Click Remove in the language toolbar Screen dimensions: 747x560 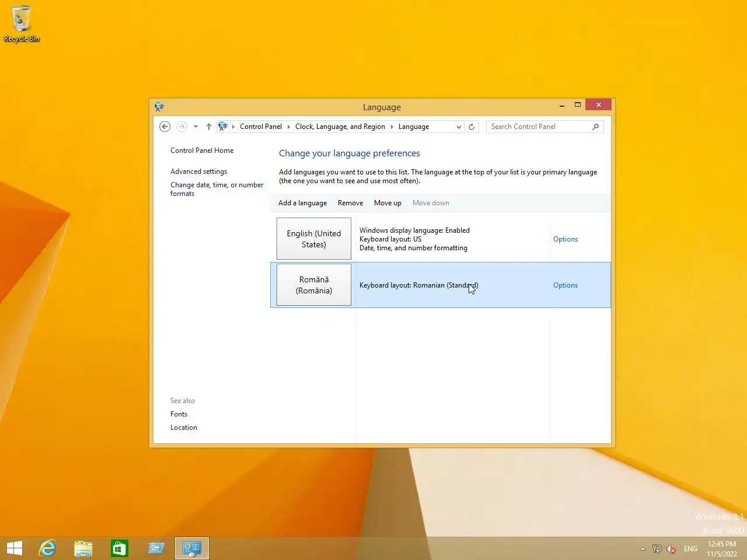350,203
